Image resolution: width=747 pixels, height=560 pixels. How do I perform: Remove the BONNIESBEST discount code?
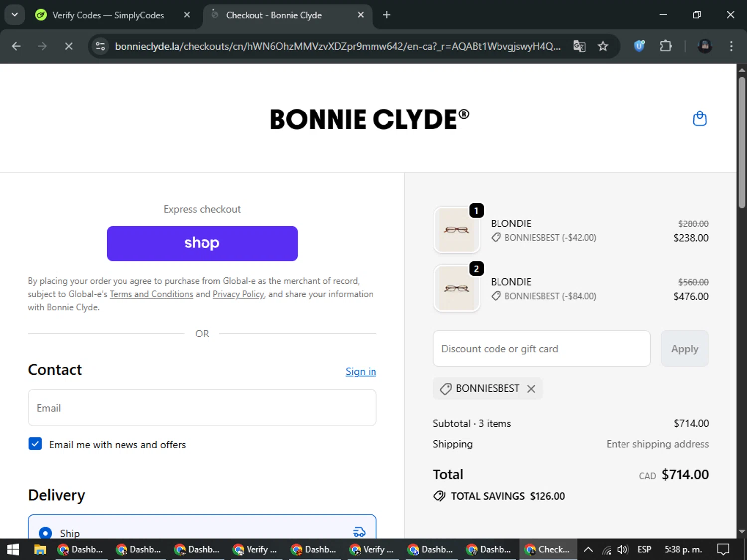pos(531,389)
